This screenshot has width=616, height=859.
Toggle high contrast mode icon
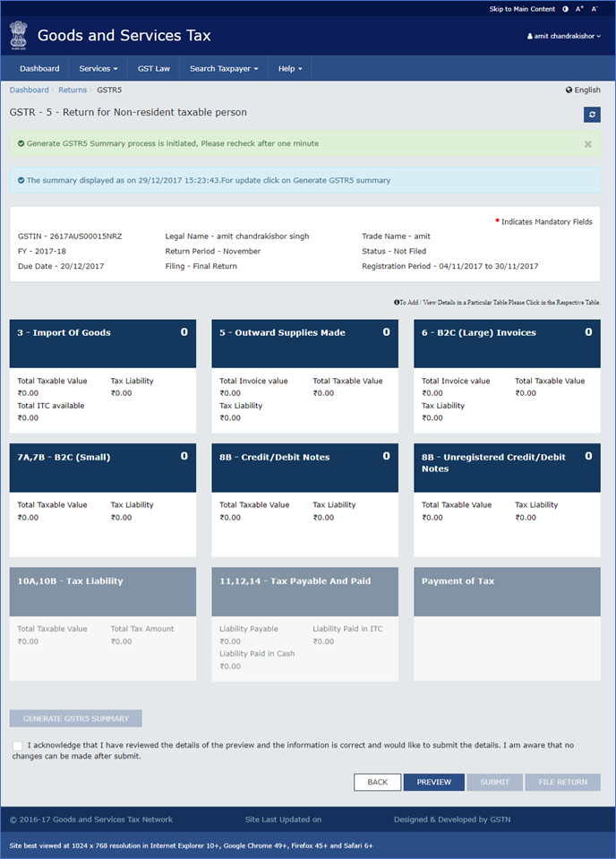(x=565, y=9)
